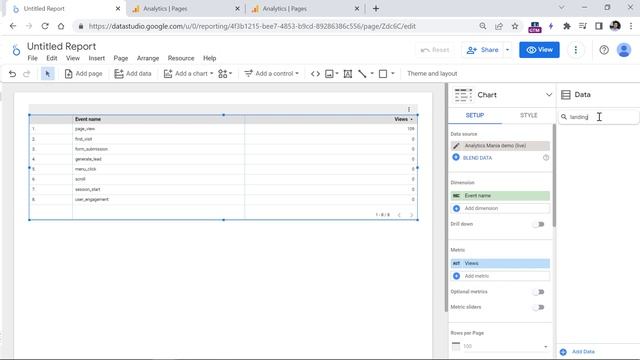
Task: Go to previous table page arrow
Action: click(x=399, y=215)
